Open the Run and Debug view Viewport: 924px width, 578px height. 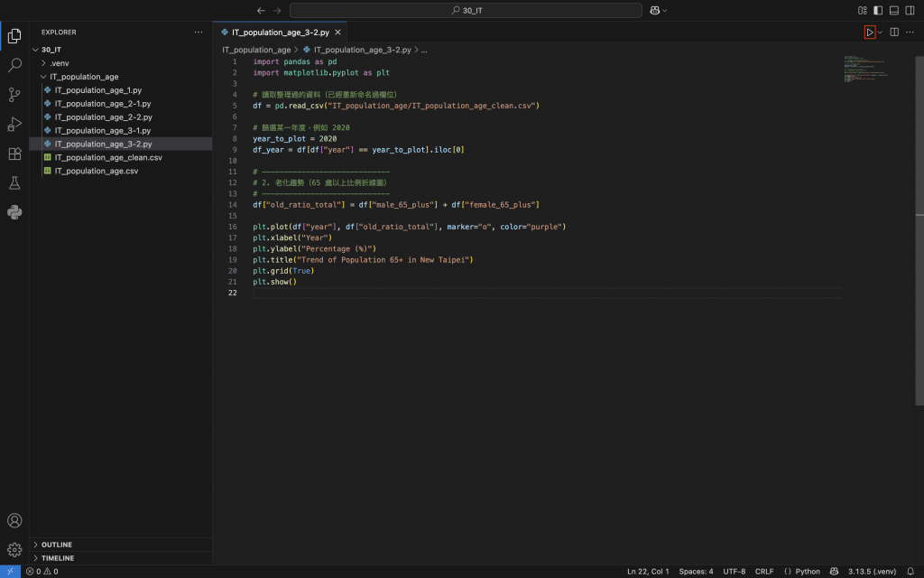[x=14, y=124]
